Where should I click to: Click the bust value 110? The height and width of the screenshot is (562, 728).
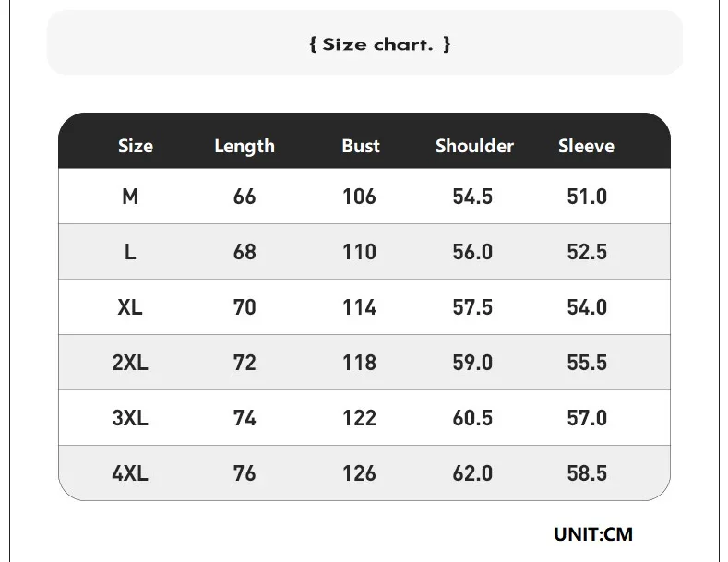coord(359,252)
